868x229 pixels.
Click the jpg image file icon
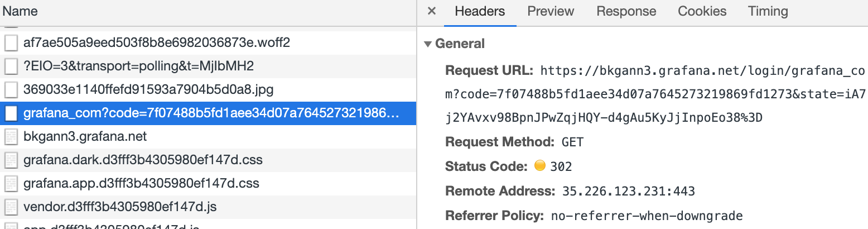(11, 90)
